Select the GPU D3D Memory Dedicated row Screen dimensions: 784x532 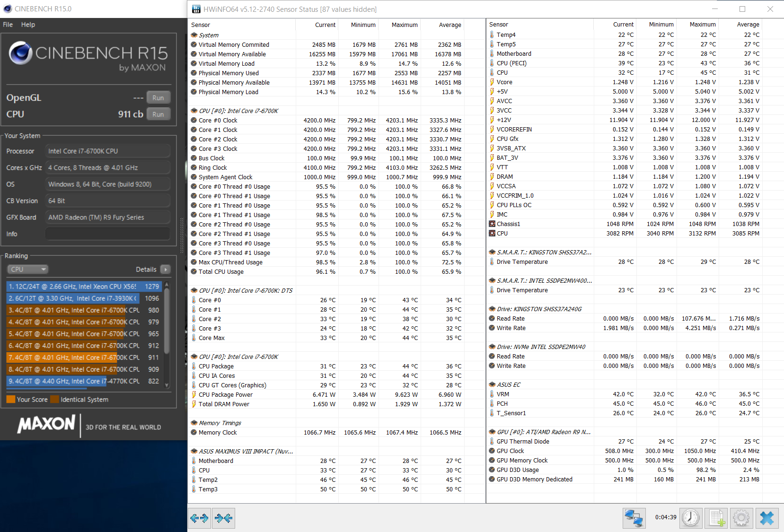coord(624,480)
